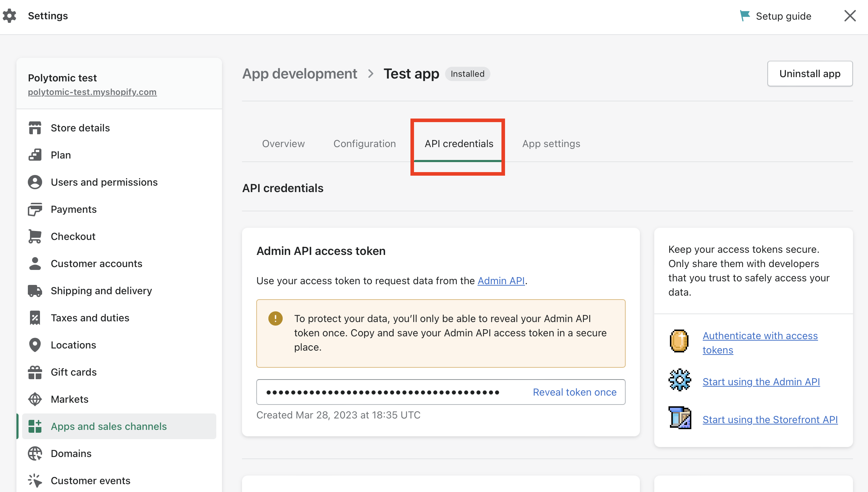Click inside the masked access token field
The height and width of the screenshot is (492, 868).
click(383, 392)
